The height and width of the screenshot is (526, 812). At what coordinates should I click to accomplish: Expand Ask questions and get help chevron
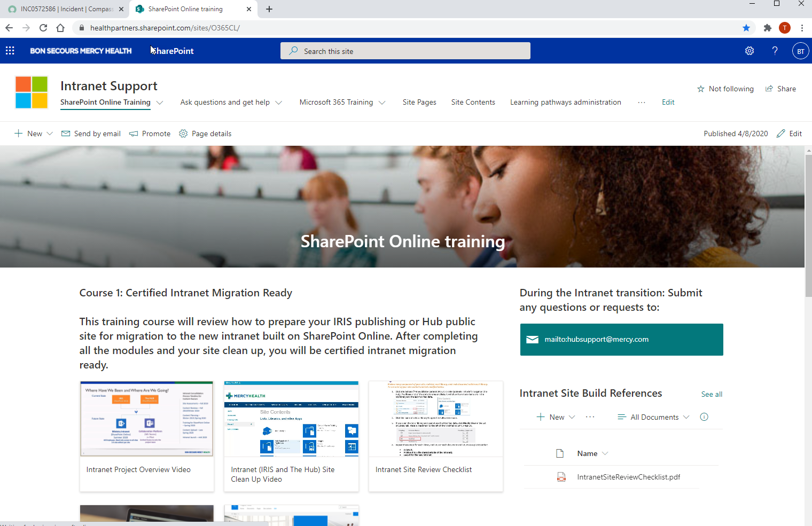tap(278, 103)
